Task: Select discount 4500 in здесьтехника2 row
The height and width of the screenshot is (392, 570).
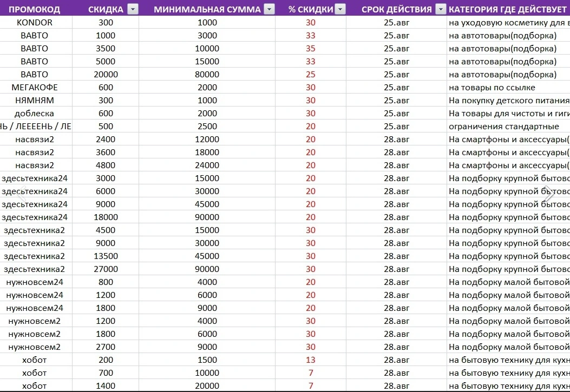Action: point(106,230)
